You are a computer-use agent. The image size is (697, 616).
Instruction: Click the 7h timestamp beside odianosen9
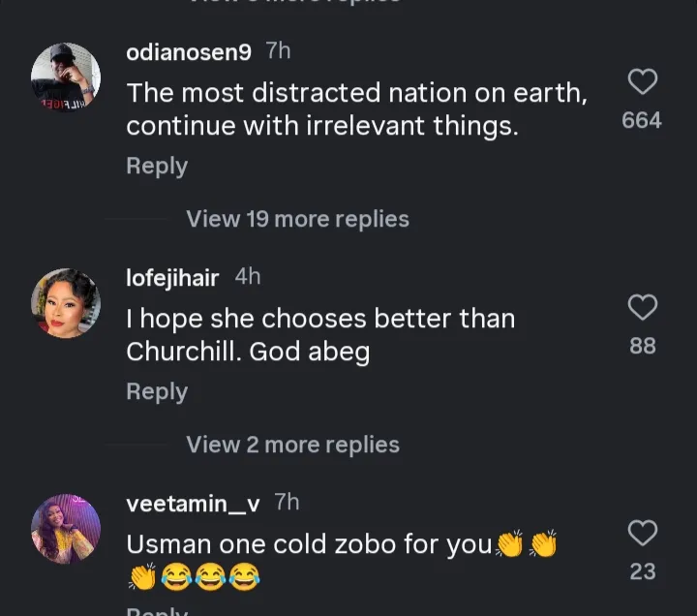coord(278,52)
